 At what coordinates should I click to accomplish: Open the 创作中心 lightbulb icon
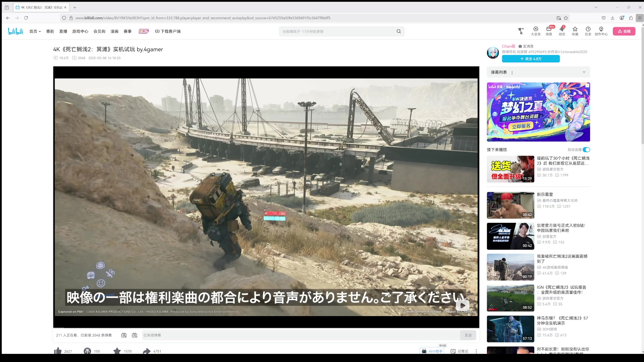[x=601, y=31]
